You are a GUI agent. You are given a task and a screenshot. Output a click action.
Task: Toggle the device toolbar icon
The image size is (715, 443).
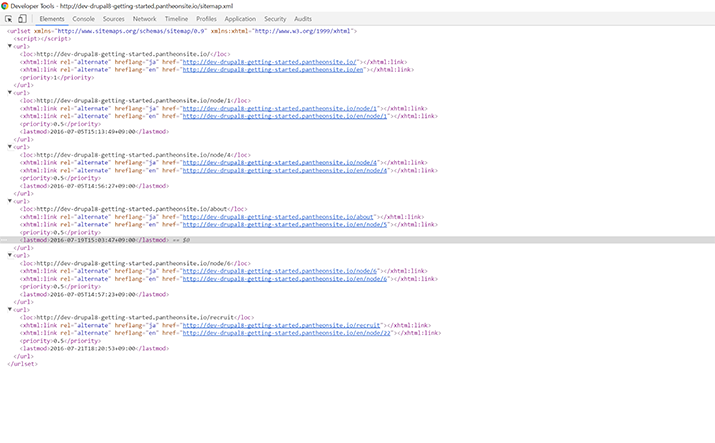pyautogui.click(x=22, y=19)
